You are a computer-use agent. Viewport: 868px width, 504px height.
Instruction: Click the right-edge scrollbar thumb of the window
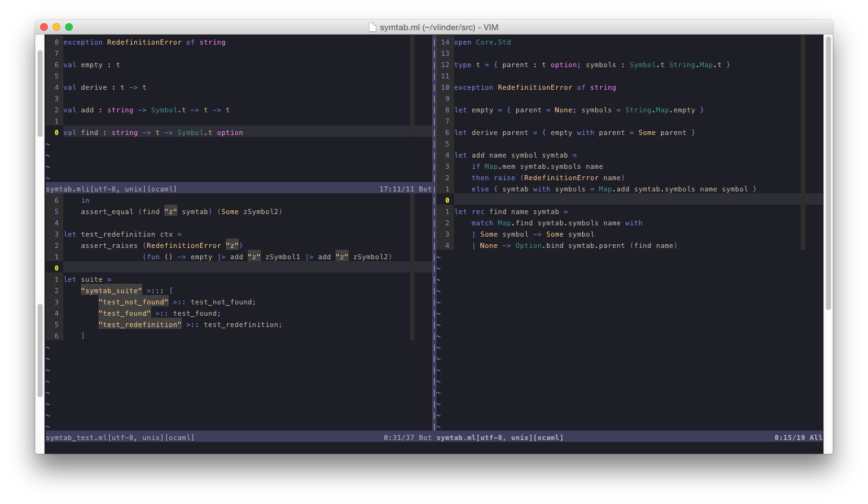[828, 173]
